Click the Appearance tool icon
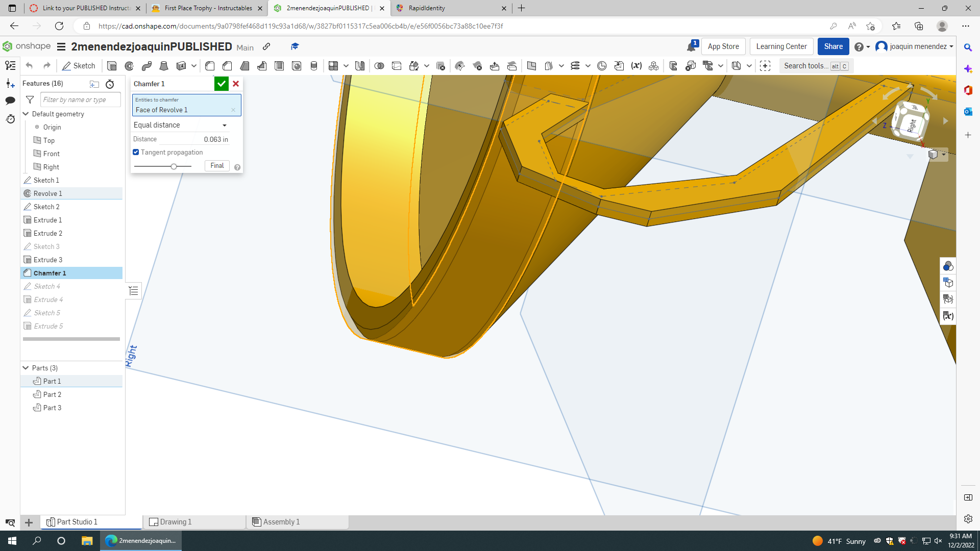 [948, 266]
